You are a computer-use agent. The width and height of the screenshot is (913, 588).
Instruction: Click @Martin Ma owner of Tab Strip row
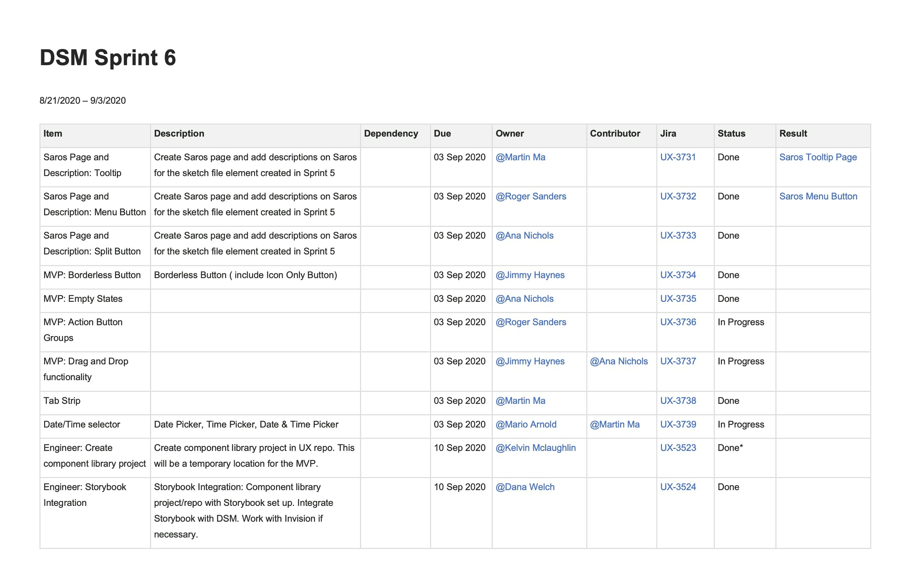[x=520, y=401]
